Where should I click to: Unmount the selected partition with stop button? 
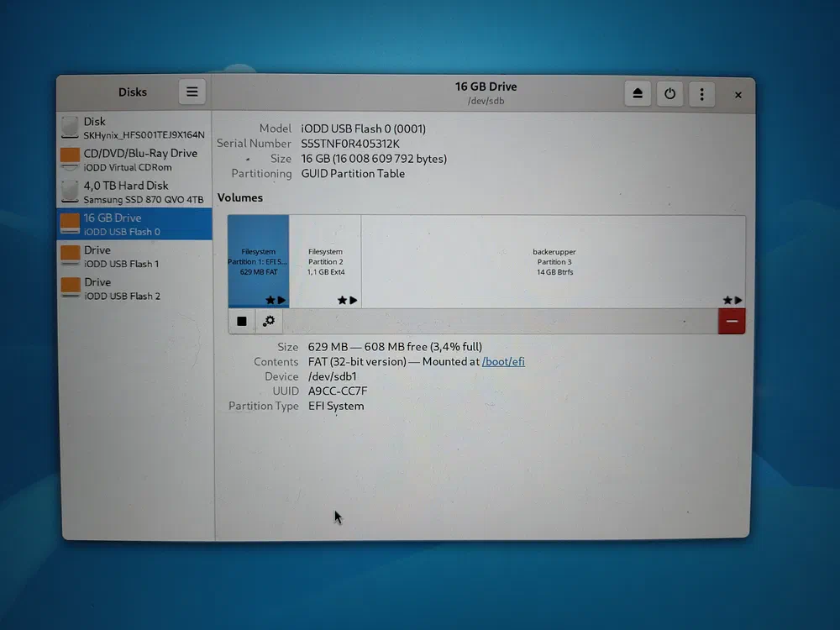[x=242, y=321]
